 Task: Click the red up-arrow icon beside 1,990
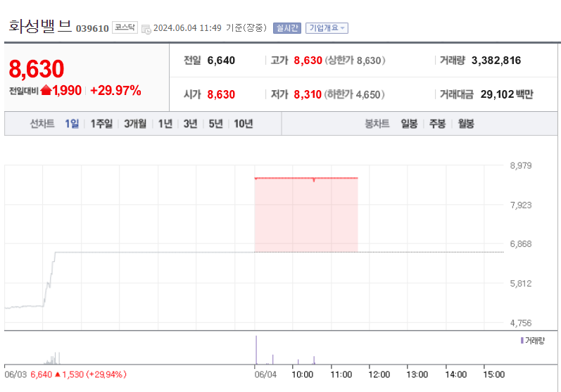pos(46,90)
